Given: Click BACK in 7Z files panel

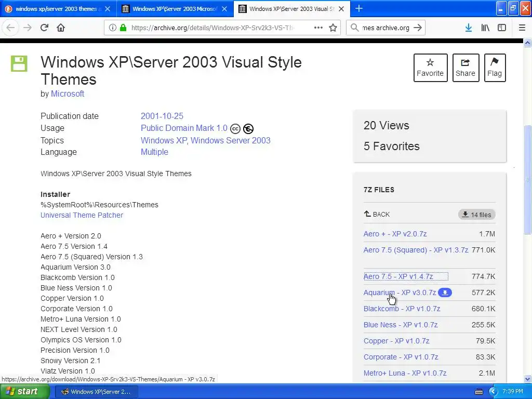Looking at the screenshot, I should click(x=377, y=214).
